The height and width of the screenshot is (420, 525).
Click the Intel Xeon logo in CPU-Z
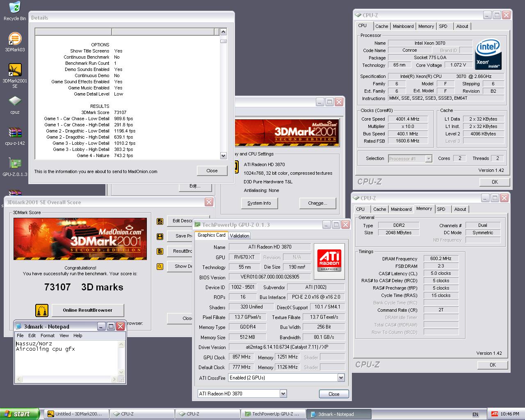488,55
